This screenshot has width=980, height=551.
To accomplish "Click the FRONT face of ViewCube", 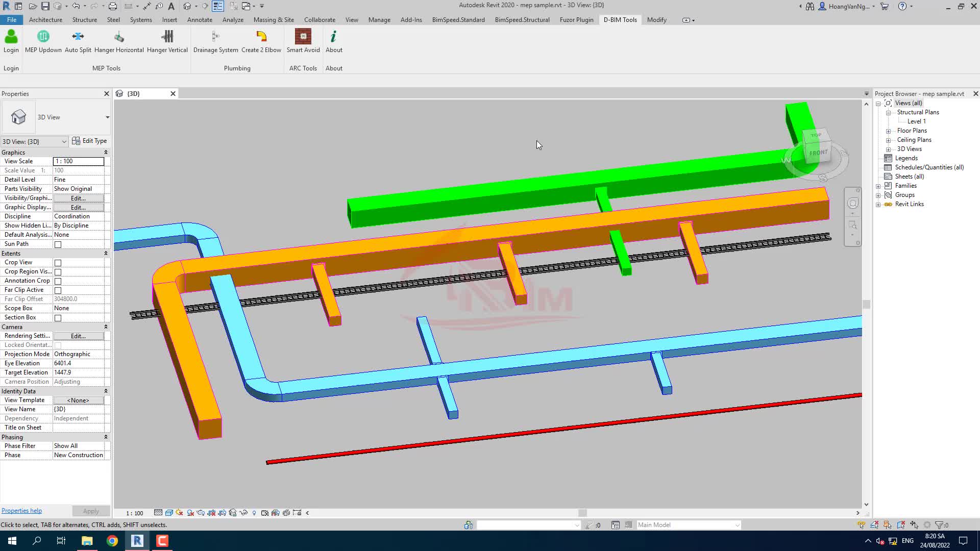I will tap(818, 153).
